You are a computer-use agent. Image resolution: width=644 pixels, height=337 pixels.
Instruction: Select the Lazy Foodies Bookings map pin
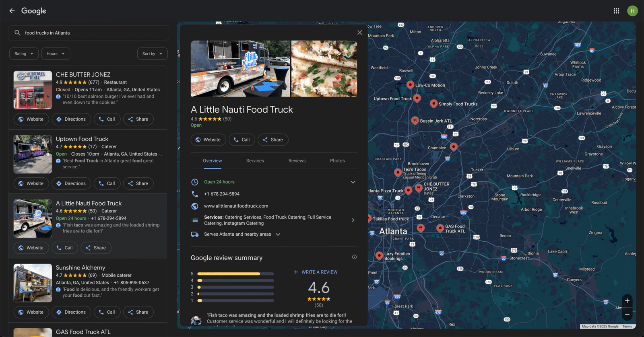[x=379, y=255]
